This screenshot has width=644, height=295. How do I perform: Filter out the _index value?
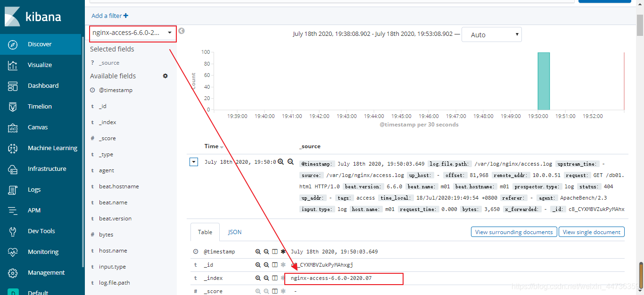(266, 278)
